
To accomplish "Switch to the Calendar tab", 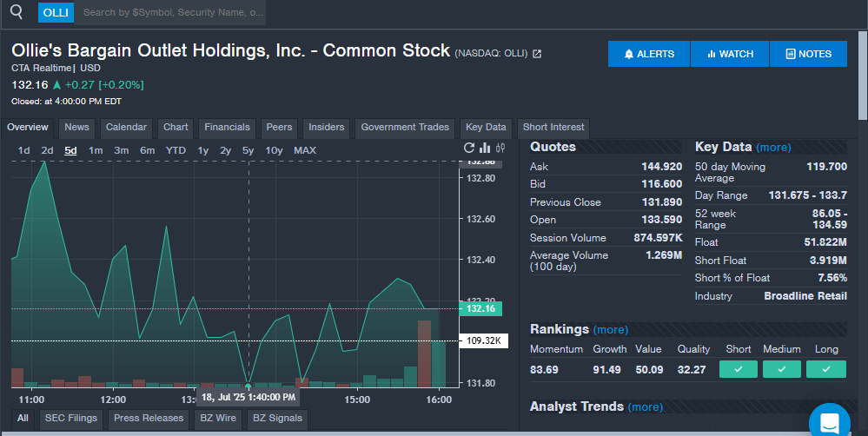I will pyautogui.click(x=126, y=128).
